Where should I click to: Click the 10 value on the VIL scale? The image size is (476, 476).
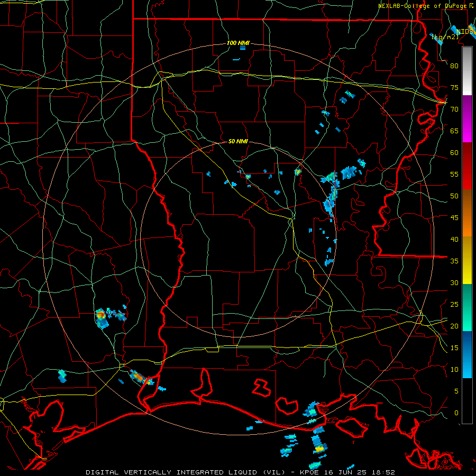pos(454,370)
